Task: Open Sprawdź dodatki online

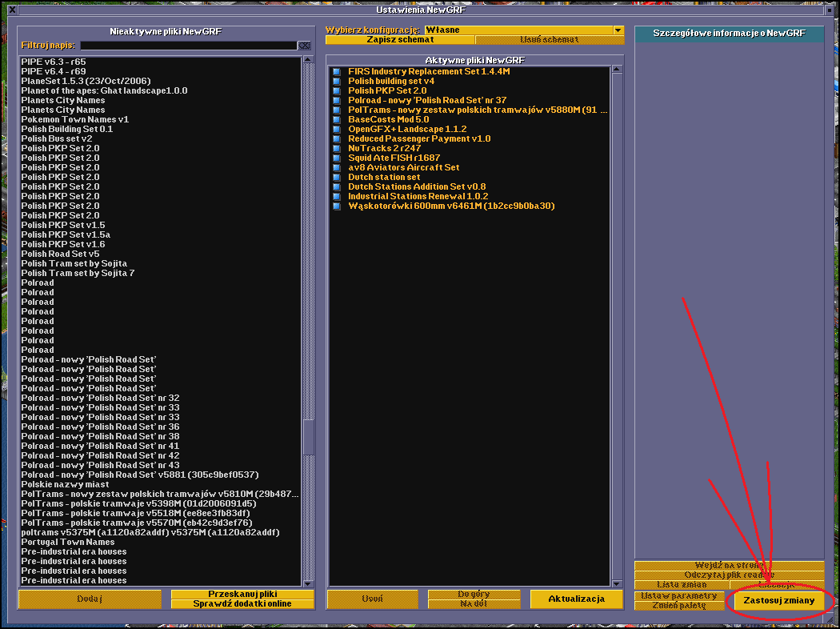Action: pos(242,604)
